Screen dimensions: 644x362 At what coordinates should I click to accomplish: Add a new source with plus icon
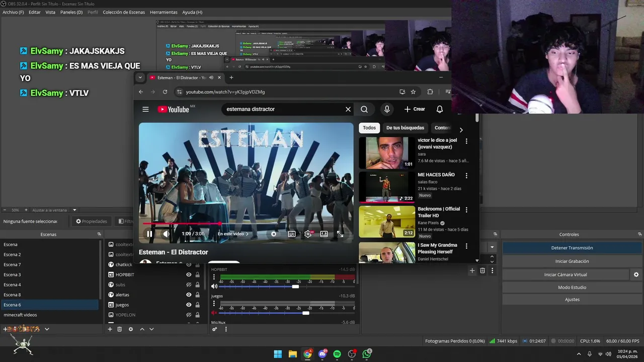110,329
